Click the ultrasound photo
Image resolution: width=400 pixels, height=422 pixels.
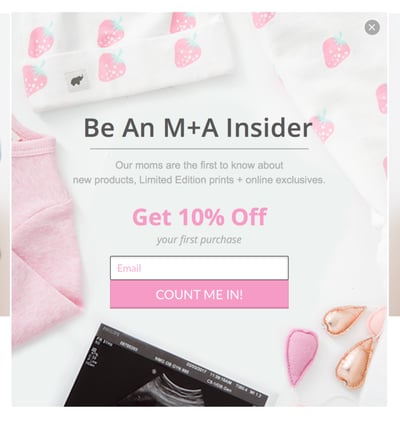tap(167, 368)
